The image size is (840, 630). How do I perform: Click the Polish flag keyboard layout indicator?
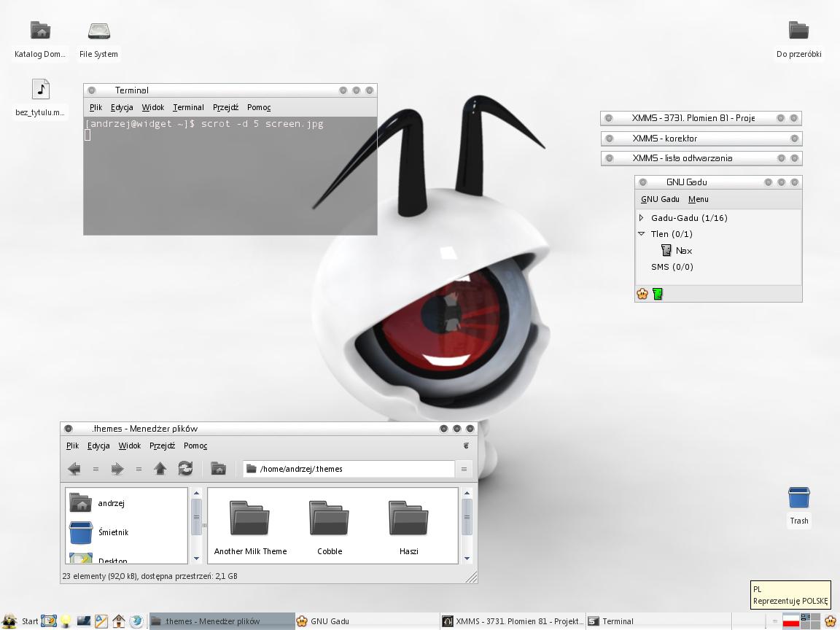click(x=790, y=621)
